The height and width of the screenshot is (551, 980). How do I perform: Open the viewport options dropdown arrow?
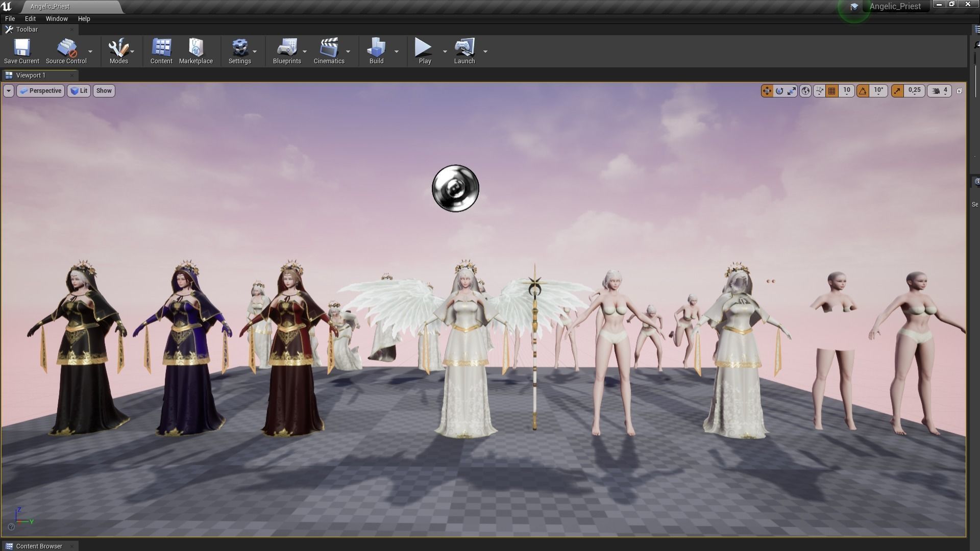tap(8, 91)
